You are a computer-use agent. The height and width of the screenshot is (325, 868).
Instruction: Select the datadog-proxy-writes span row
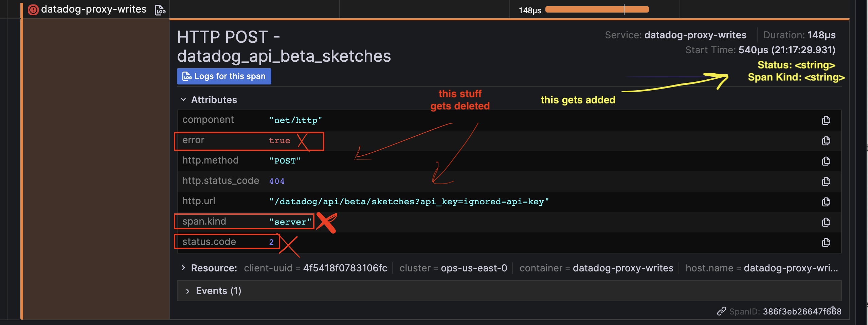[x=93, y=9]
